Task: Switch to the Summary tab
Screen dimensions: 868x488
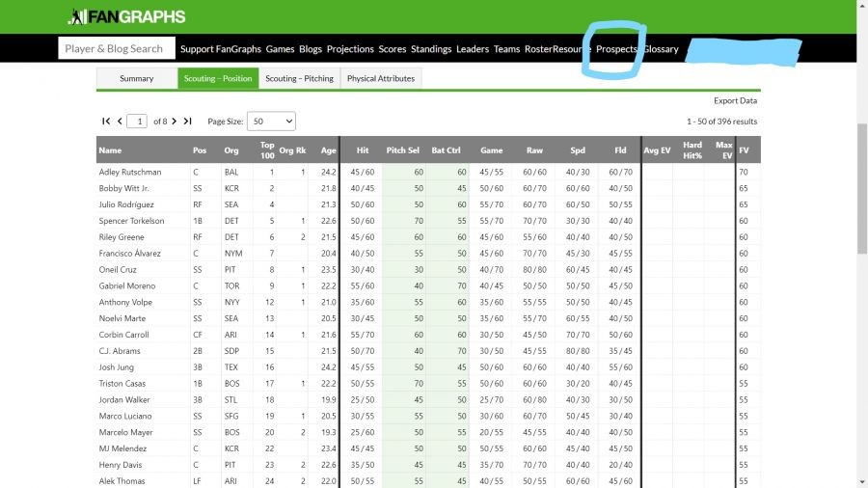Action: [136, 79]
